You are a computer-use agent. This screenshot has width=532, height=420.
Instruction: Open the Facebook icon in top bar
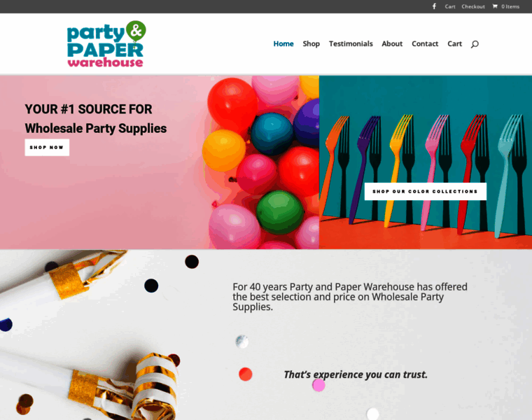click(434, 6)
